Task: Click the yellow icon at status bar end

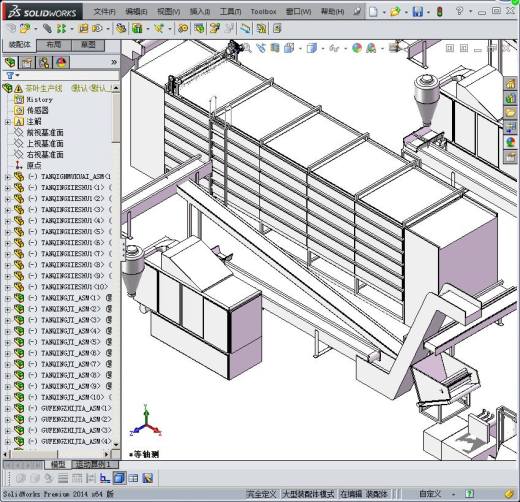Action: click(509, 493)
